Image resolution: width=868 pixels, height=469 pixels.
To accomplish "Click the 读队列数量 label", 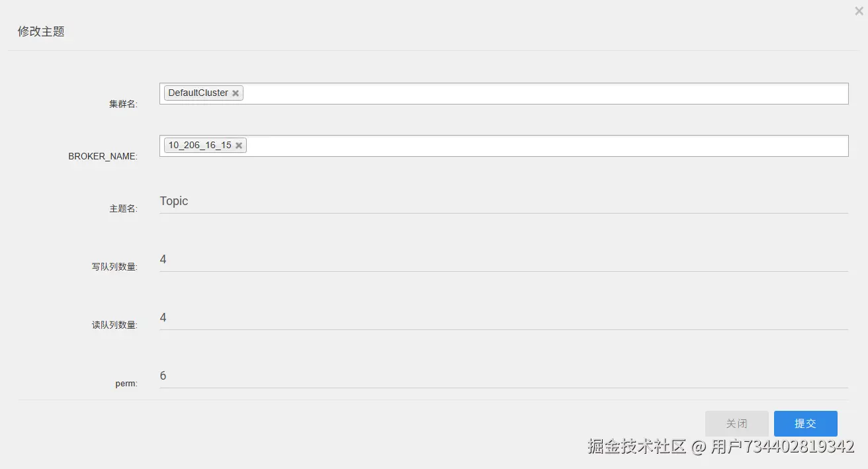I will 114,325.
